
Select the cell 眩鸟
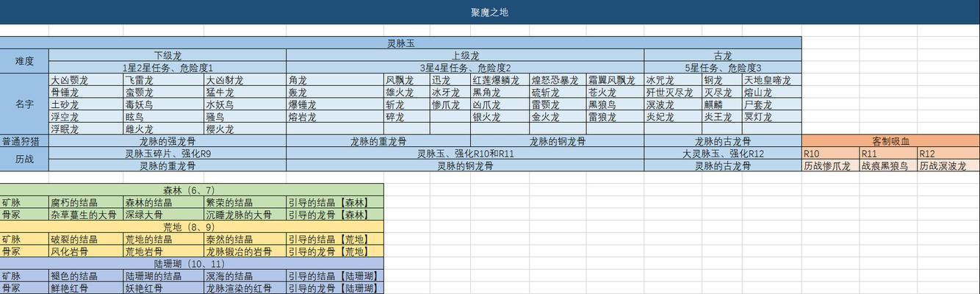[164, 116]
